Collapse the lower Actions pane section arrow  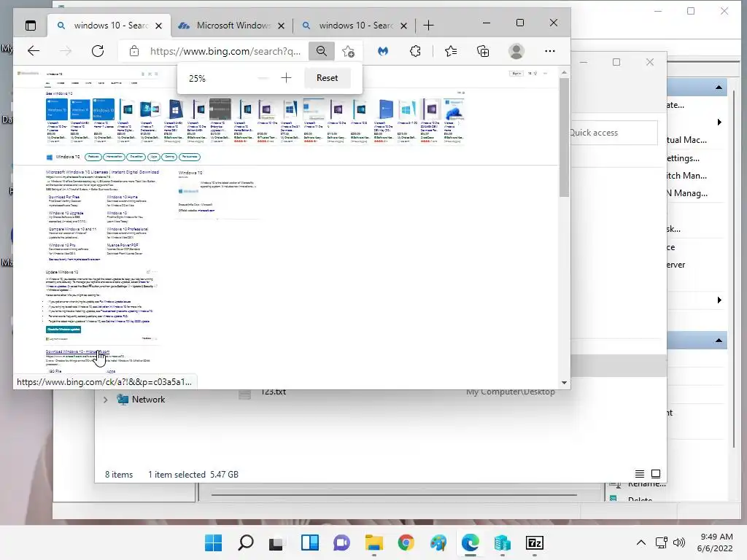(x=719, y=341)
